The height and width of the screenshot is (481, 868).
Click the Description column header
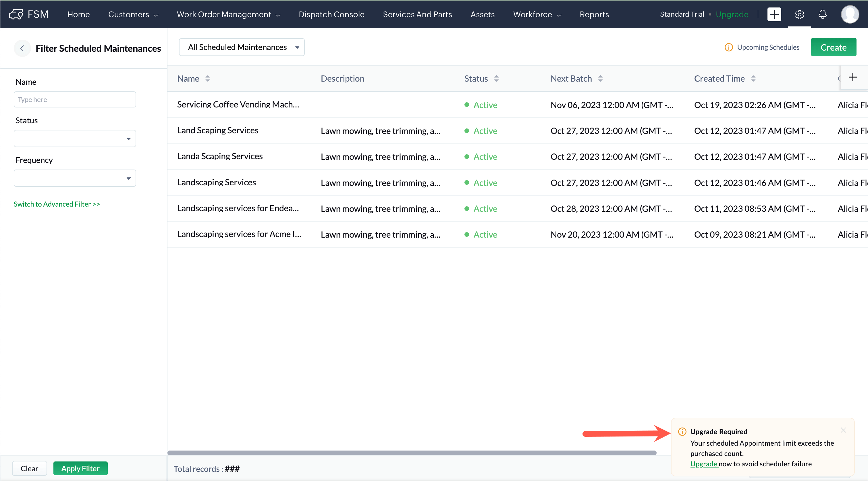coord(342,78)
